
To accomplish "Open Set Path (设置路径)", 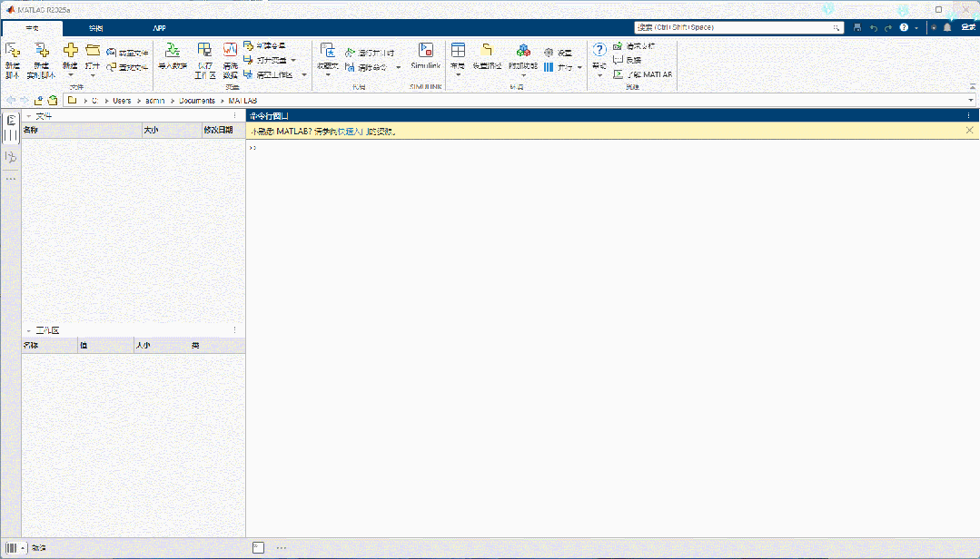I will click(x=487, y=55).
